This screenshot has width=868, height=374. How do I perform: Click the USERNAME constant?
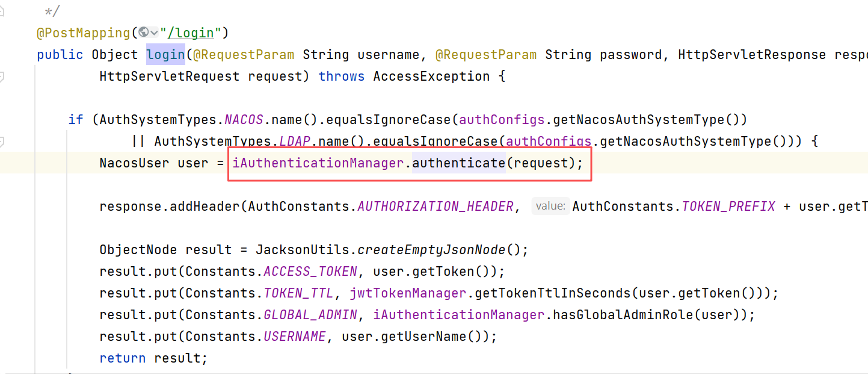tap(295, 336)
